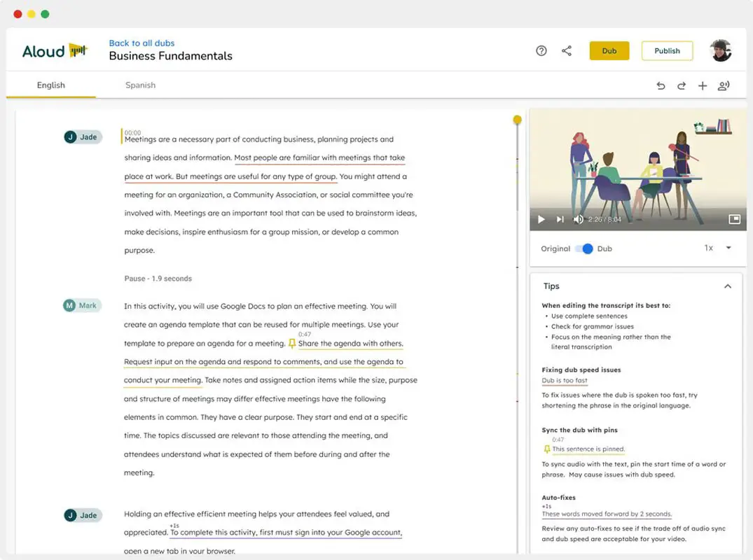
Task: Click the Business Fundamentals title
Action: 170,56
